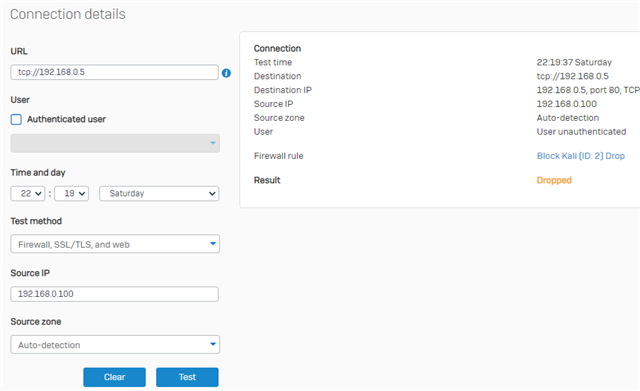
Task: Open the hour dropdown showing 22
Action: tap(28, 193)
